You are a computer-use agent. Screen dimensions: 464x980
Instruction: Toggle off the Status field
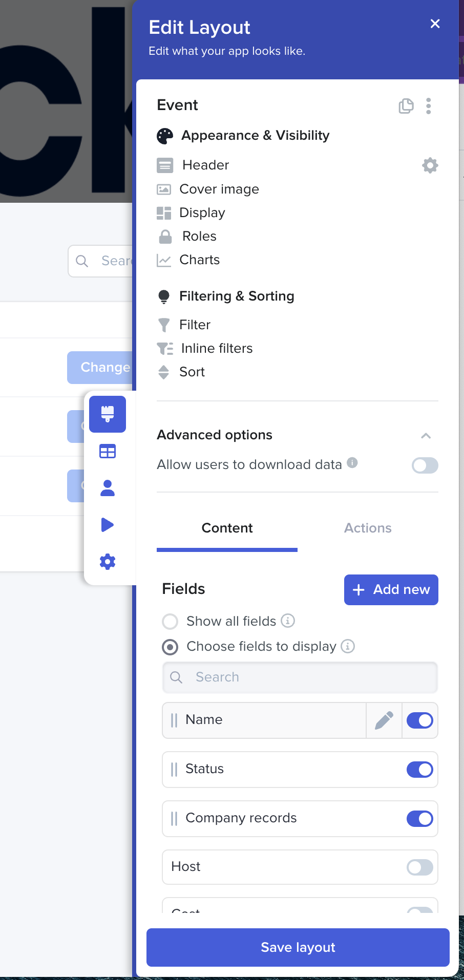pos(419,770)
